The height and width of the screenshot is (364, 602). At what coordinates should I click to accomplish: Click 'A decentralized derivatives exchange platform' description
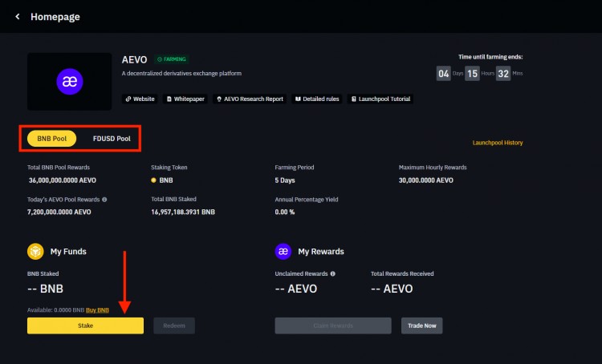[181, 73]
